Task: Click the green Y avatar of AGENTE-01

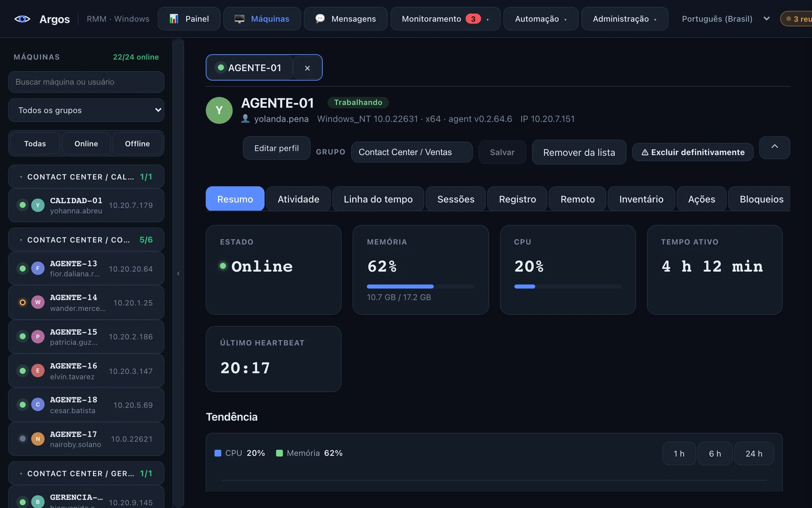Action: click(219, 110)
